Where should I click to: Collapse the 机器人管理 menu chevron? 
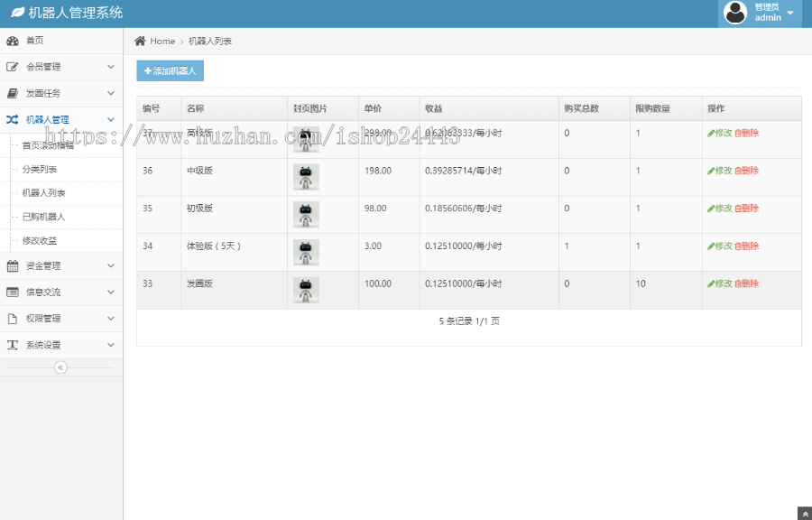[x=111, y=119]
